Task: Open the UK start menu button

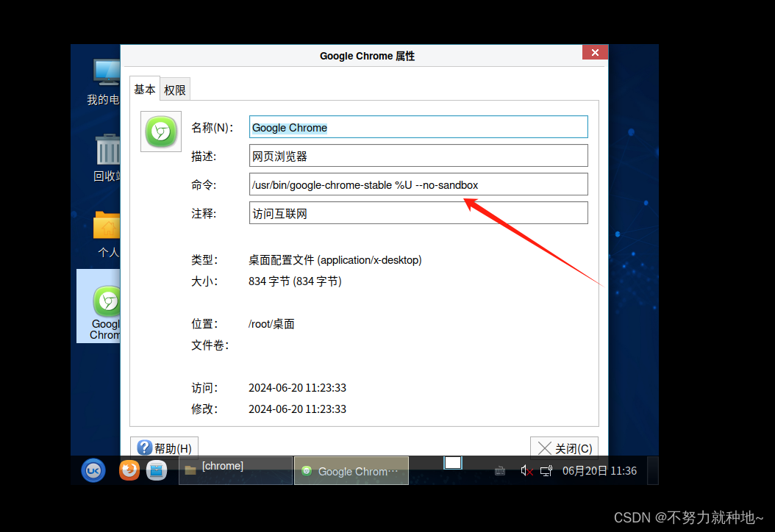Action: point(93,470)
